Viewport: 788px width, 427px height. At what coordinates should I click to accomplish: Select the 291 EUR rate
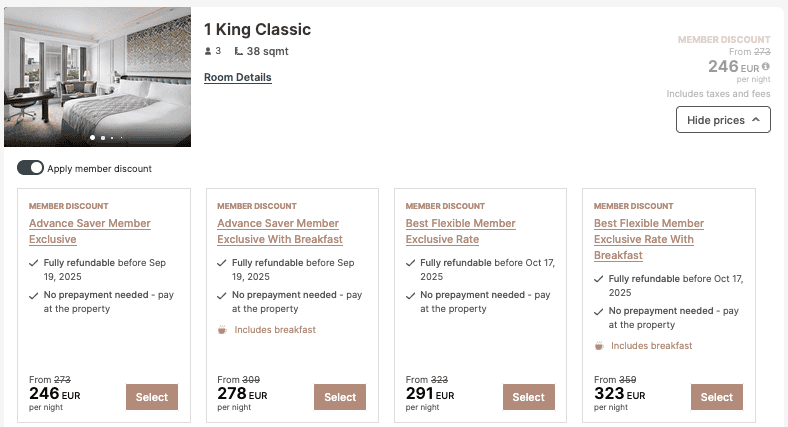[528, 397]
